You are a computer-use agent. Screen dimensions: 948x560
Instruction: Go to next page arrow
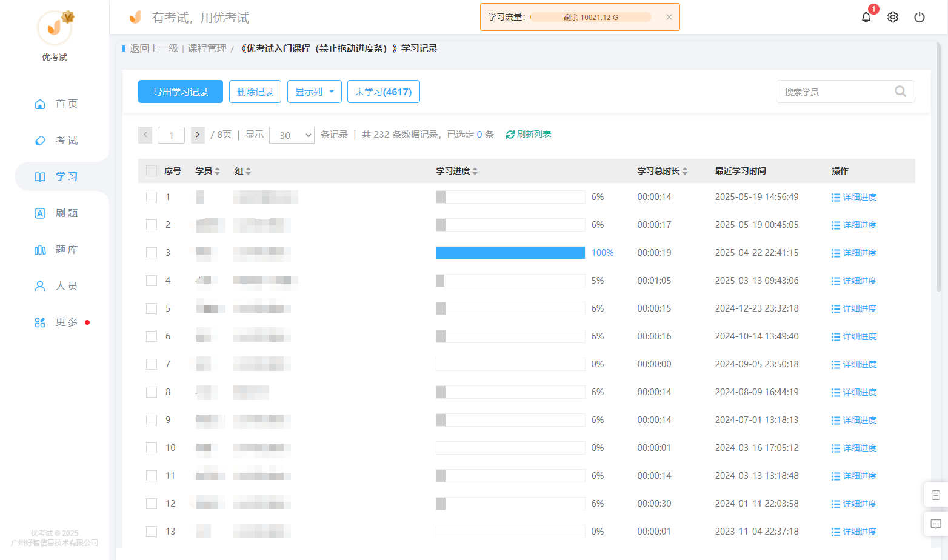(x=198, y=135)
